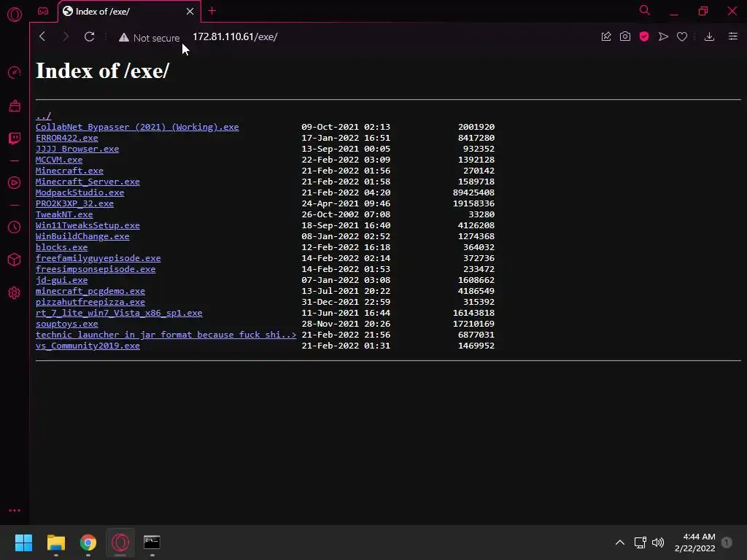This screenshot has height=560, width=747.
Task: Click the Not secure warning badge
Action: (150, 38)
